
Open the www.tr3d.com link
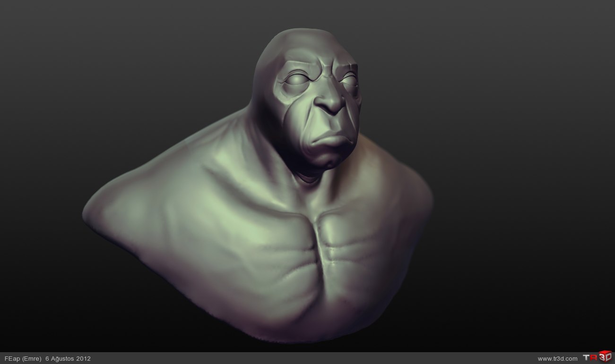(557, 359)
